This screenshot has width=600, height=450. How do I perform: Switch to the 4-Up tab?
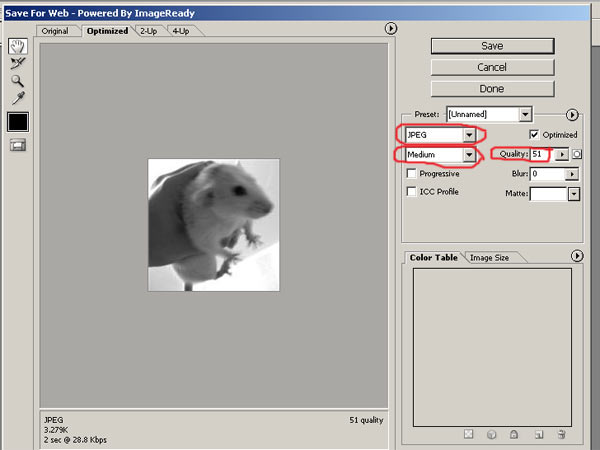[181, 31]
